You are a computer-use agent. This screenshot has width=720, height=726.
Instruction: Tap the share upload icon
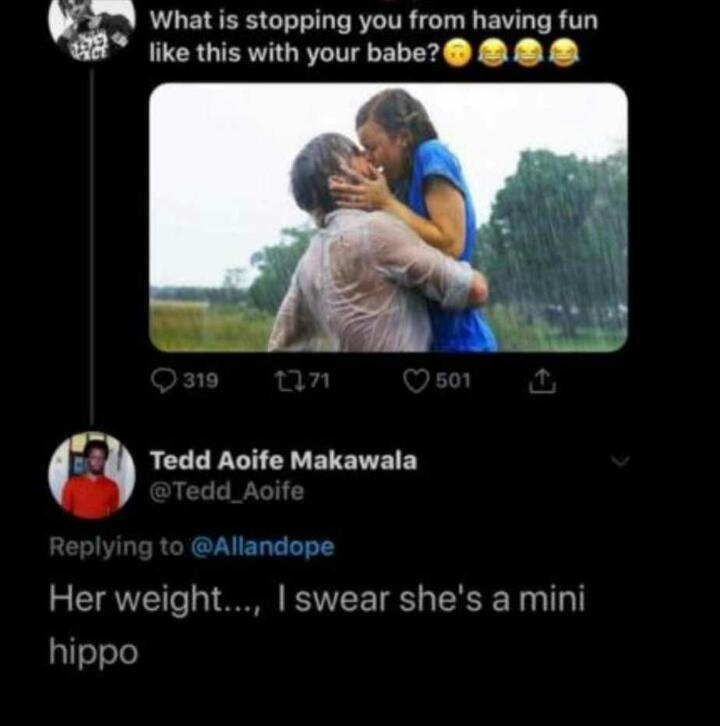(540, 381)
